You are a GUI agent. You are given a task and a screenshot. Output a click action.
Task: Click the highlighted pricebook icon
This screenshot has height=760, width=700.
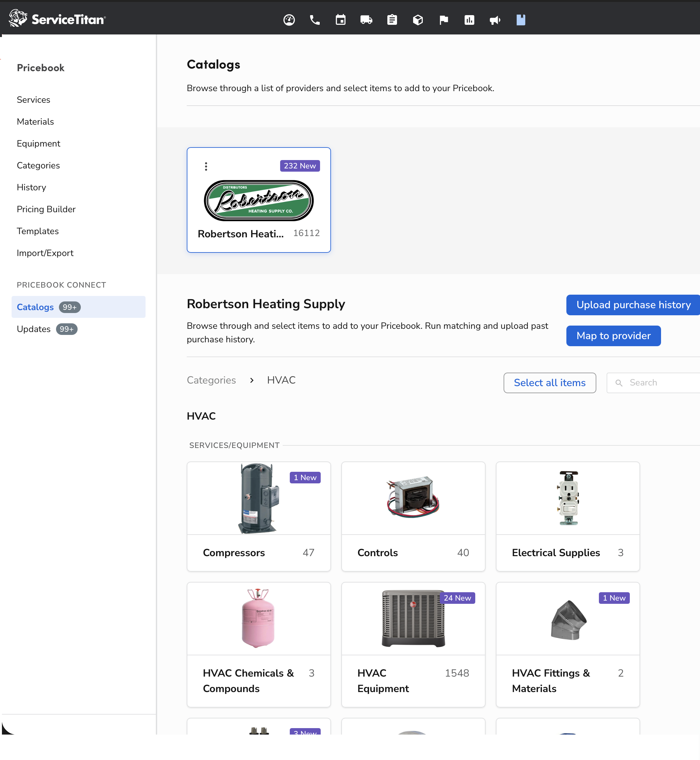click(521, 20)
